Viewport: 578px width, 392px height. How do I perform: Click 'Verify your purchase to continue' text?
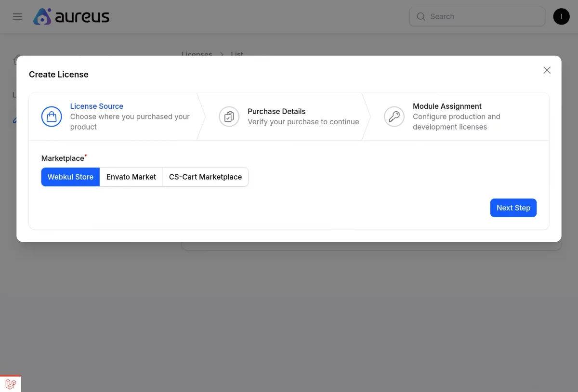tap(303, 122)
